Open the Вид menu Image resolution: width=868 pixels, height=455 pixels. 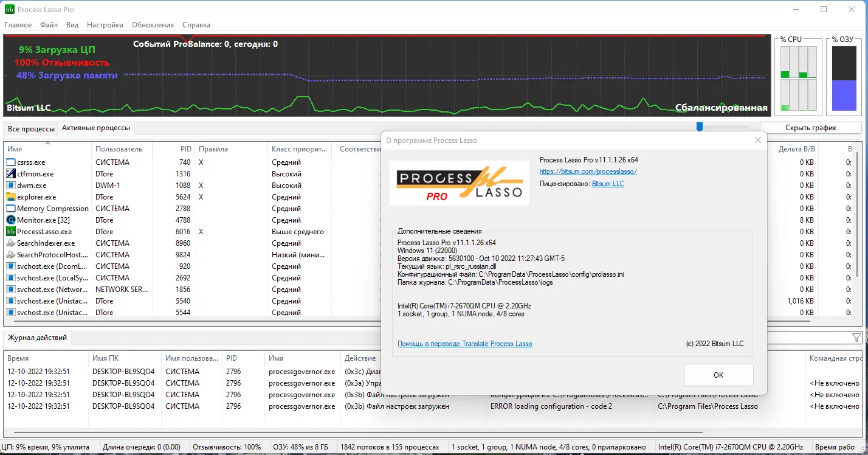pyautogui.click(x=72, y=25)
